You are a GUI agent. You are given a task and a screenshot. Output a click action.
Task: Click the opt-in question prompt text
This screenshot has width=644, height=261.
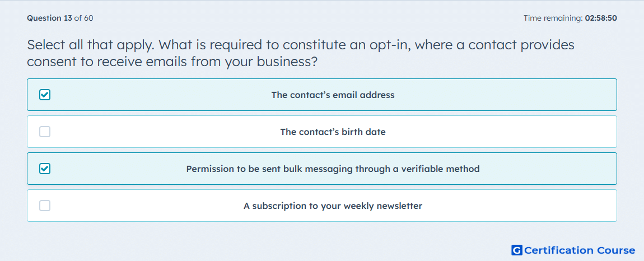(x=301, y=53)
